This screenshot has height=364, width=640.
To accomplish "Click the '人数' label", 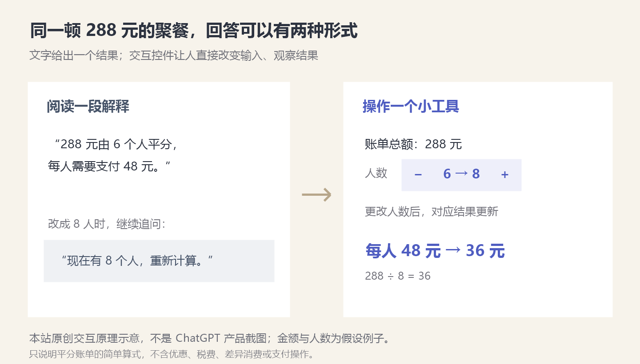I will 376,173.
